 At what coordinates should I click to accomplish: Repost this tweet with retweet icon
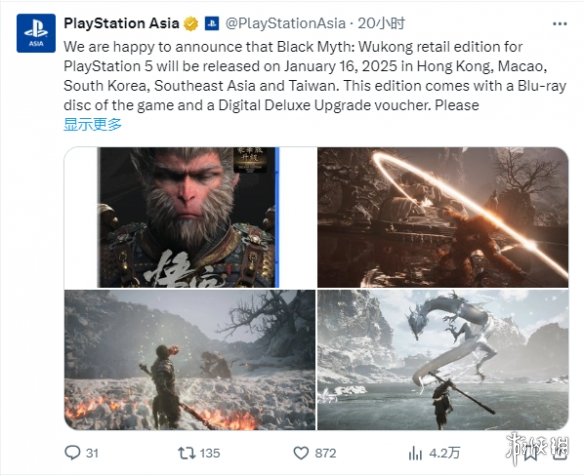click(186, 453)
